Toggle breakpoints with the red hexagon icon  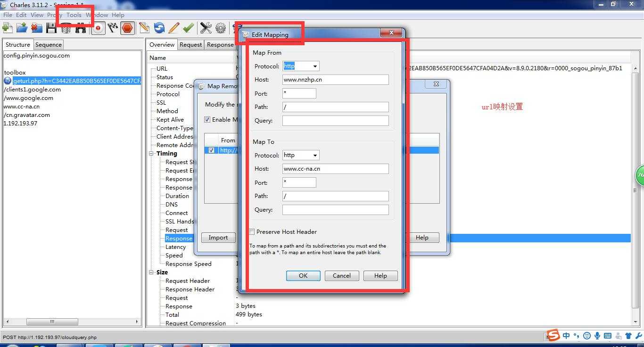(127, 28)
